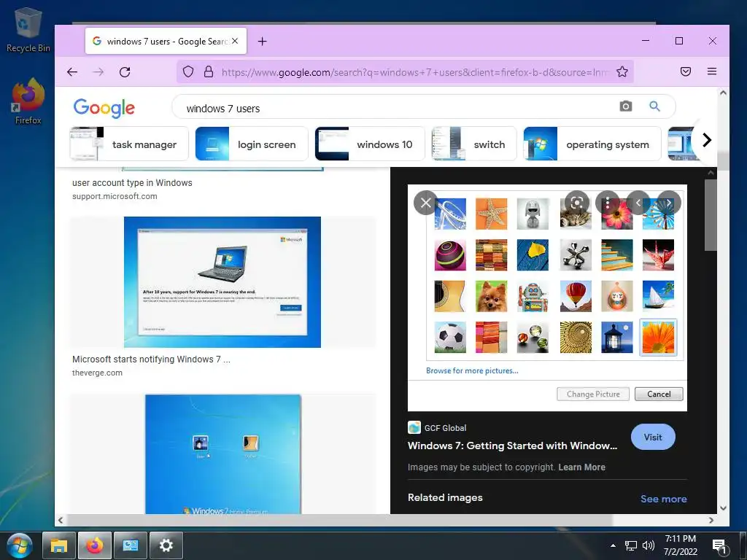
Task: Click the Google logo
Action: click(x=104, y=108)
